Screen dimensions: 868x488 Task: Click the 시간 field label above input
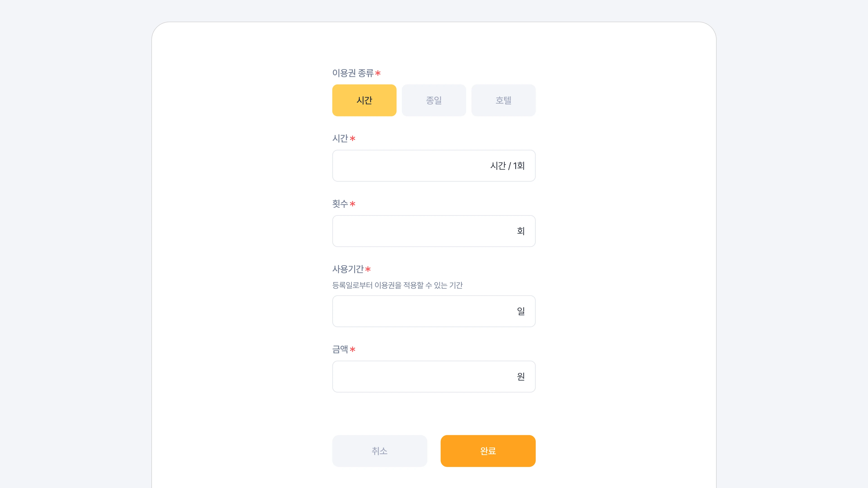(x=340, y=138)
